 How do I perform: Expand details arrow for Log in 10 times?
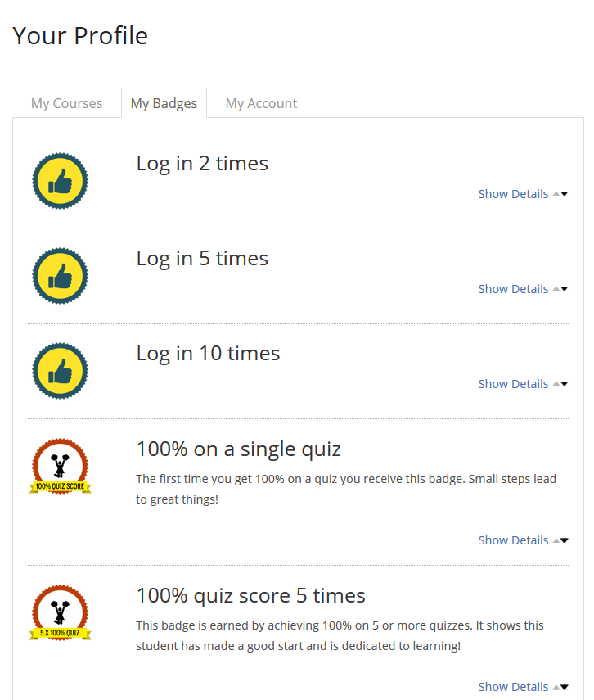point(564,384)
